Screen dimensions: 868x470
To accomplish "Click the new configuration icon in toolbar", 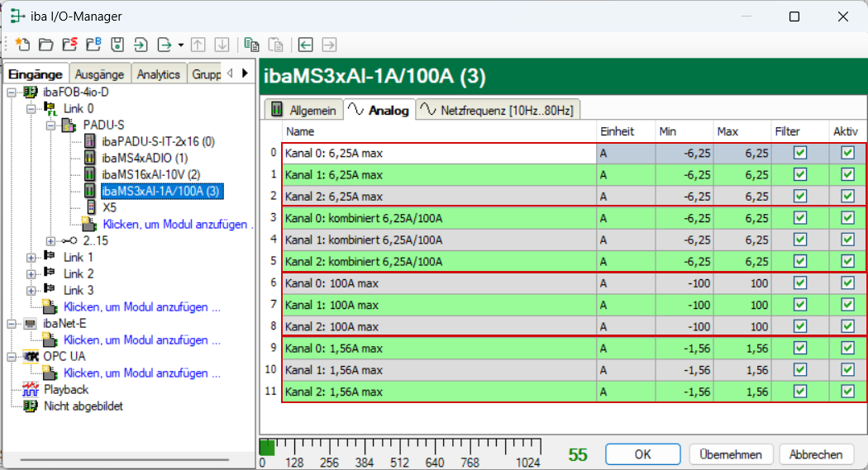I will click(x=22, y=45).
